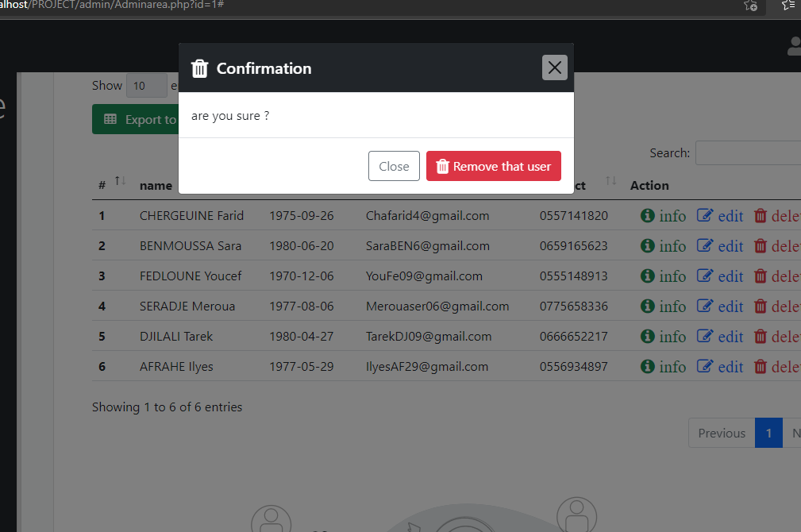This screenshot has height=532, width=801.
Task: Click the user profile icon at top right
Action: click(795, 46)
